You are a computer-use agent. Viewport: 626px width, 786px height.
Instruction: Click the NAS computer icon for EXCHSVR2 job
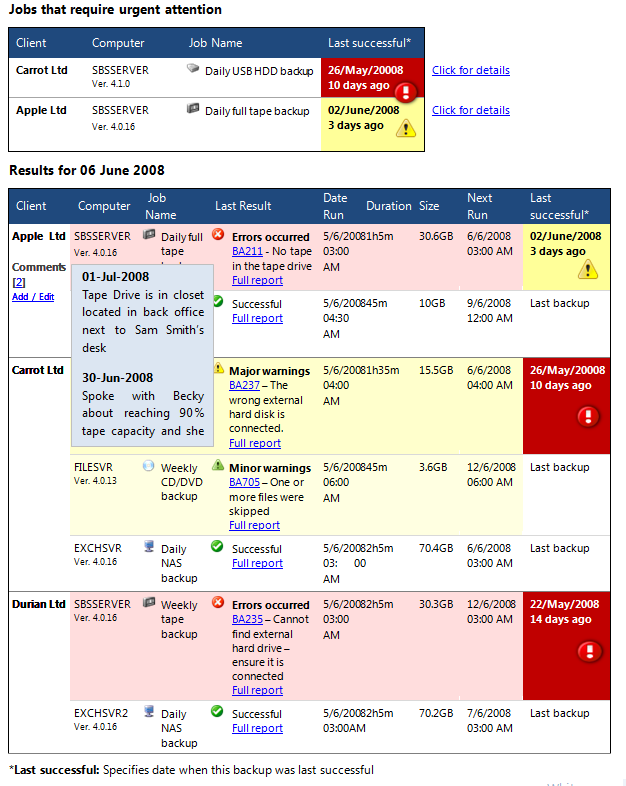click(149, 711)
